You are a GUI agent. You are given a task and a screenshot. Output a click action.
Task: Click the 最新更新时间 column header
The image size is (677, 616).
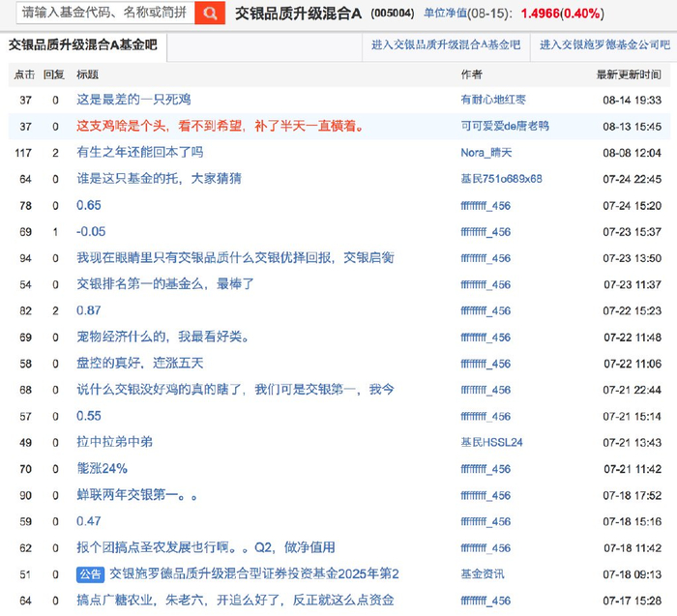629,74
